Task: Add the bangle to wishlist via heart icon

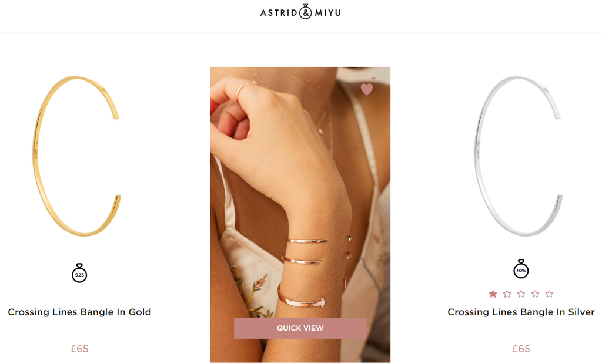Action: coord(367,87)
